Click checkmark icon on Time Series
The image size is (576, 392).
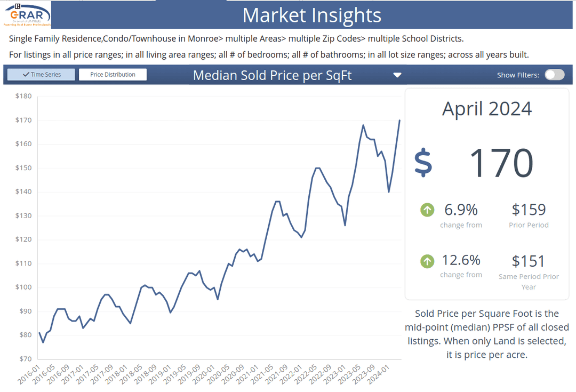[x=26, y=75]
